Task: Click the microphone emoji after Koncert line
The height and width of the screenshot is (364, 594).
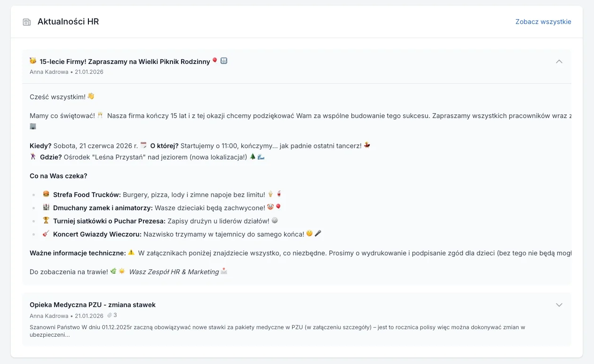Action: 318,234
